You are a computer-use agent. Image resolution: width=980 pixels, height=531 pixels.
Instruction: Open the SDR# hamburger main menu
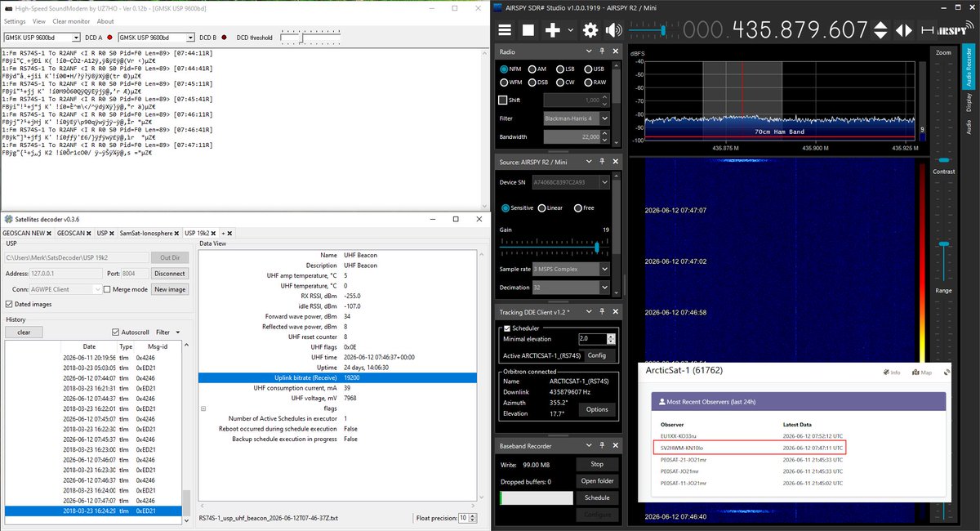tap(506, 30)
